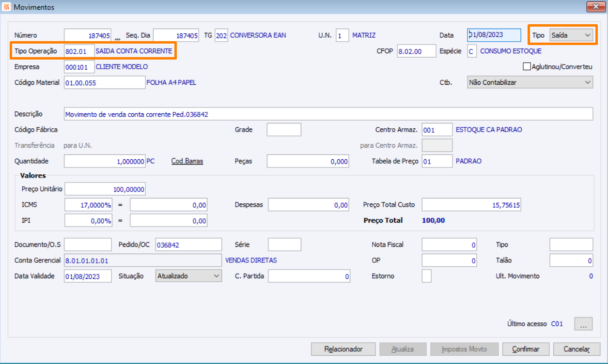Click the Seq. Dia input field
Viewport: 608px width, 364px height.
(x=176, y=35)
